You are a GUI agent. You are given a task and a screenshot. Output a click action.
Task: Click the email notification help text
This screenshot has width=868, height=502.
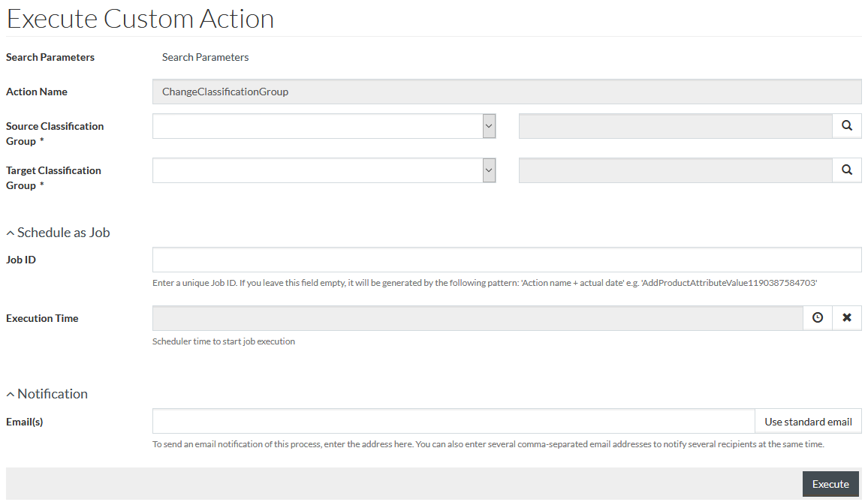488,444
